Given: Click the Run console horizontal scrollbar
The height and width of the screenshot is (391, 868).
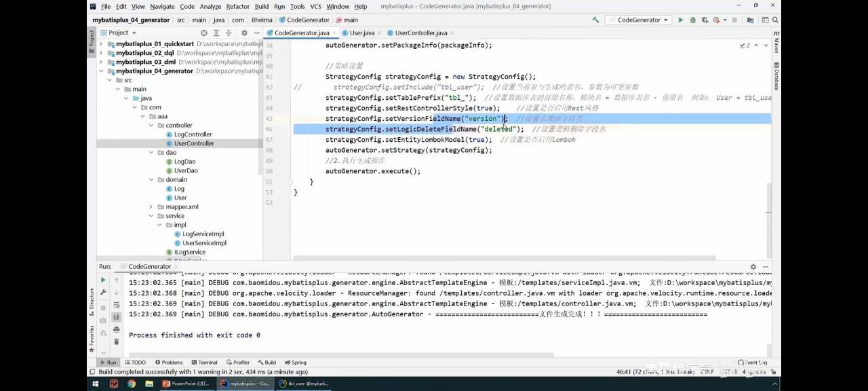Looking at the screenshot, I should click(x=342, y=354).
